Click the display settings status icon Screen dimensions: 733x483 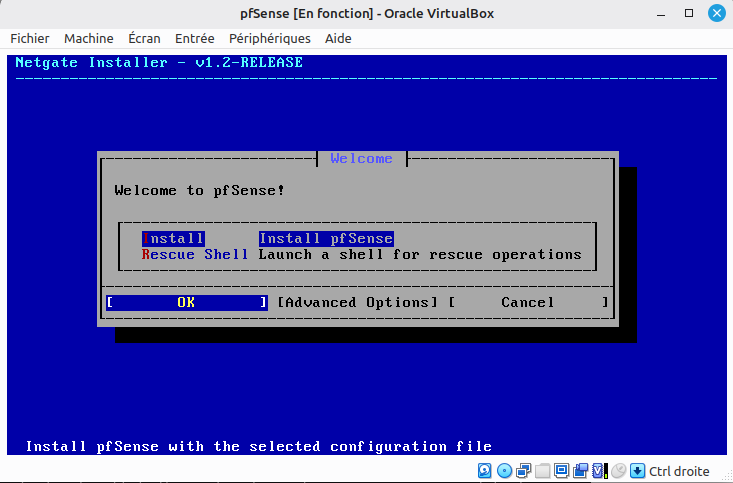pyautogui.click(x=561, y=470)
